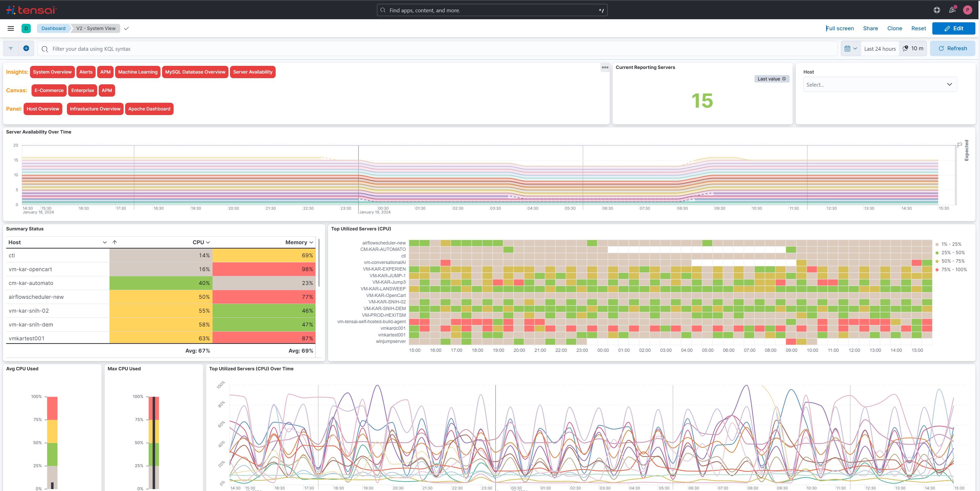The height and width of the screenshot is (491, 980).
Task: Open the Host Overview panel
Action: (43, 109)
